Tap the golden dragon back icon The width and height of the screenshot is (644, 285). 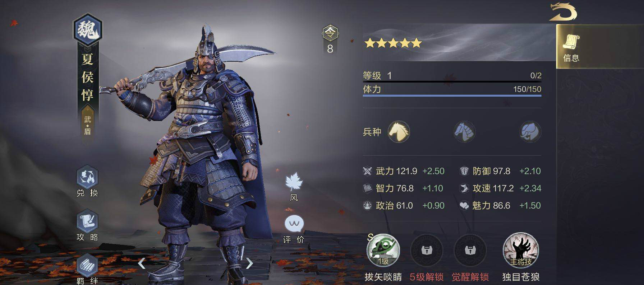[x=563, y=12]
